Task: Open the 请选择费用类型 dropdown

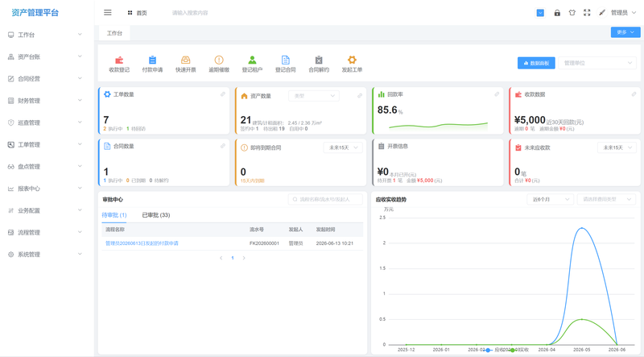Action: (606, 200)
